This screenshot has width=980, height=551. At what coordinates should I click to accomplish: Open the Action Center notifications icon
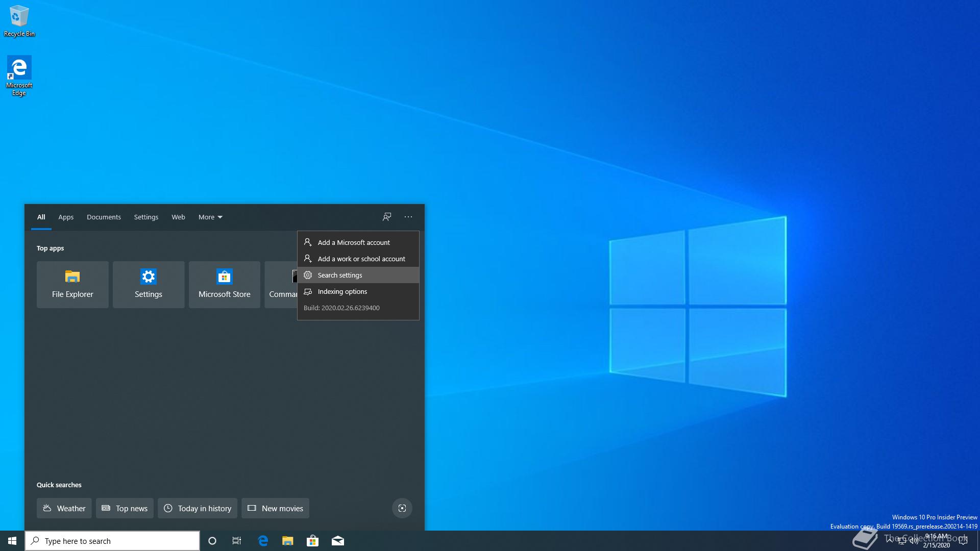point(963,541)
